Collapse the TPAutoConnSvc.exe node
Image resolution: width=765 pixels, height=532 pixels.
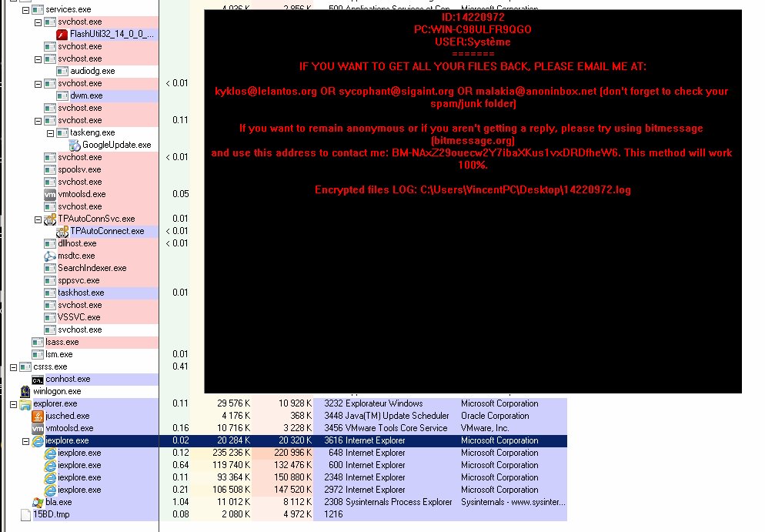pyautogui.click(x=38, y=219)
